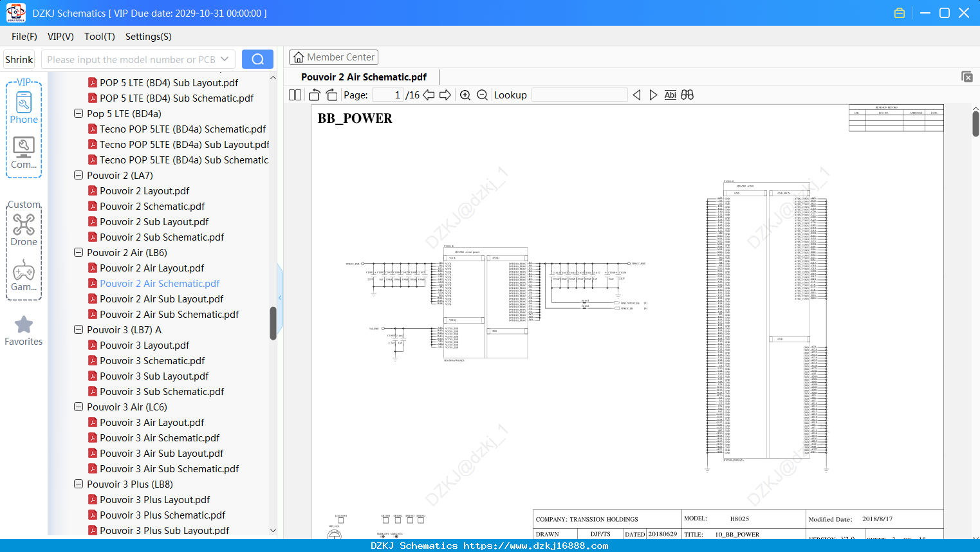Click the binoculars search icon
The width and height of the screenshot is (980, 552).
click(x=687, y=95)
